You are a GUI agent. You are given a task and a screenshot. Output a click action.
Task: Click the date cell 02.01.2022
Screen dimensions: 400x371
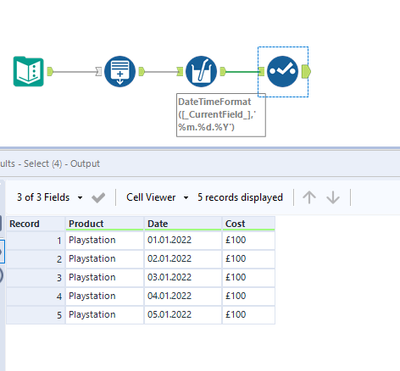(183, 259)
